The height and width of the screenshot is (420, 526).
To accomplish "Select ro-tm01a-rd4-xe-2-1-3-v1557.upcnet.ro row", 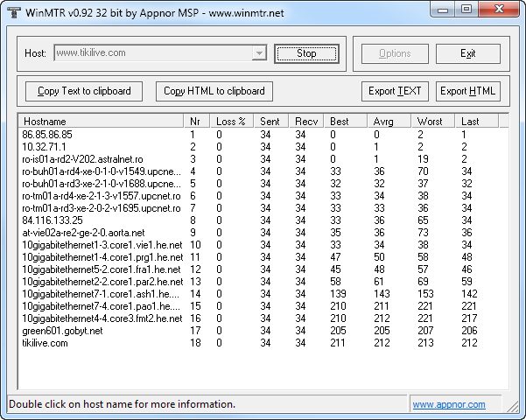I will (263, 196).
